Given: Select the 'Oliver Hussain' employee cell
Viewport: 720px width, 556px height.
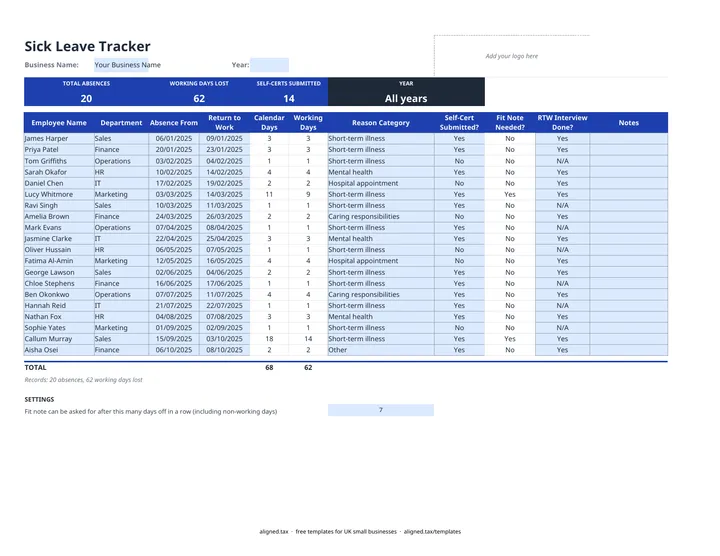Looking at the screenshot, I should (59, 250).
